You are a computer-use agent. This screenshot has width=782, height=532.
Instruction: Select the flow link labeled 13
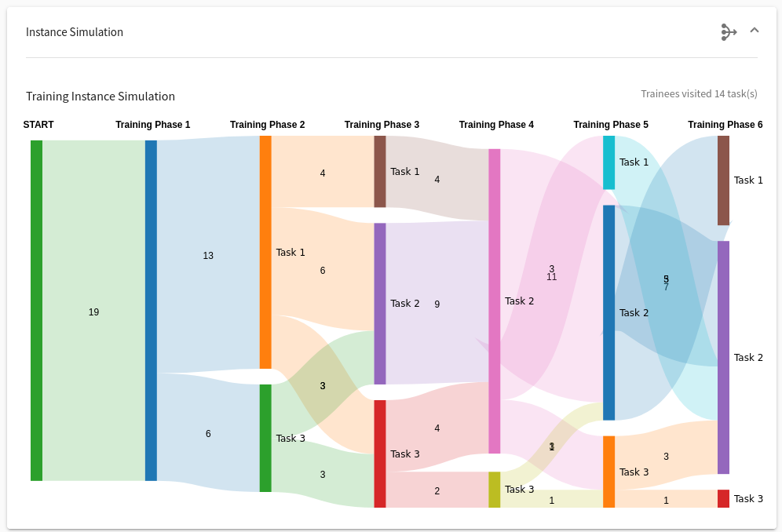click(208, 255)
